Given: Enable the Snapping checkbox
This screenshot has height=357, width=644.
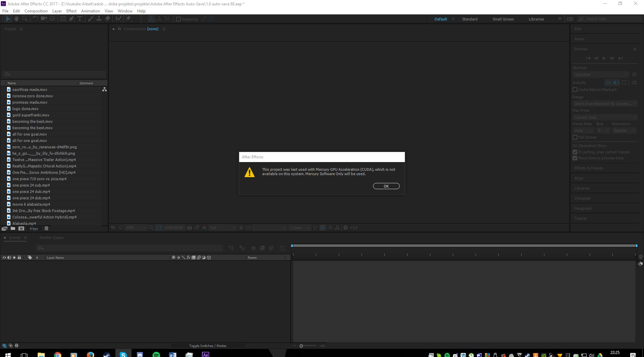Looking at the screenshot, I should point(178,19).
